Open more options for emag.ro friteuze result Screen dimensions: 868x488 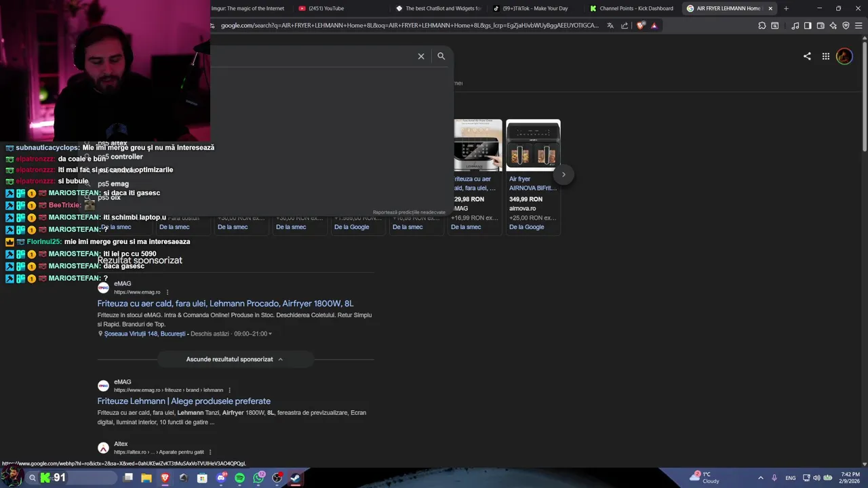click(x=230, y=390)
